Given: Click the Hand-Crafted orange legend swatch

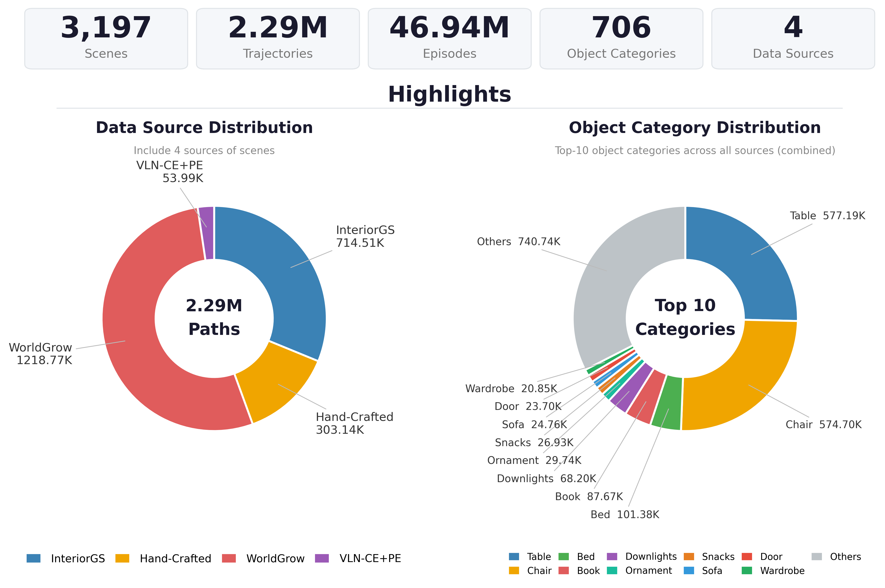Looking at the screenshot, I should (x=122, y=558).
